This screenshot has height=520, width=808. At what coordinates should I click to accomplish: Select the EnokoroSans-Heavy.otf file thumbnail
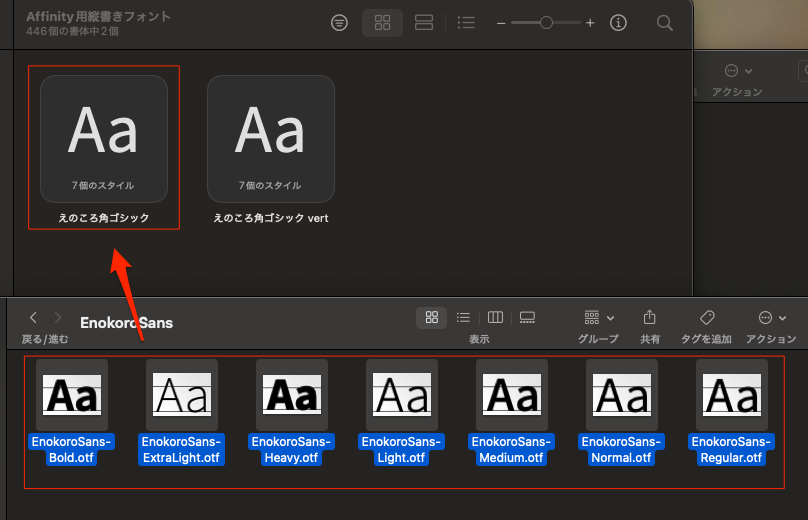292,395
